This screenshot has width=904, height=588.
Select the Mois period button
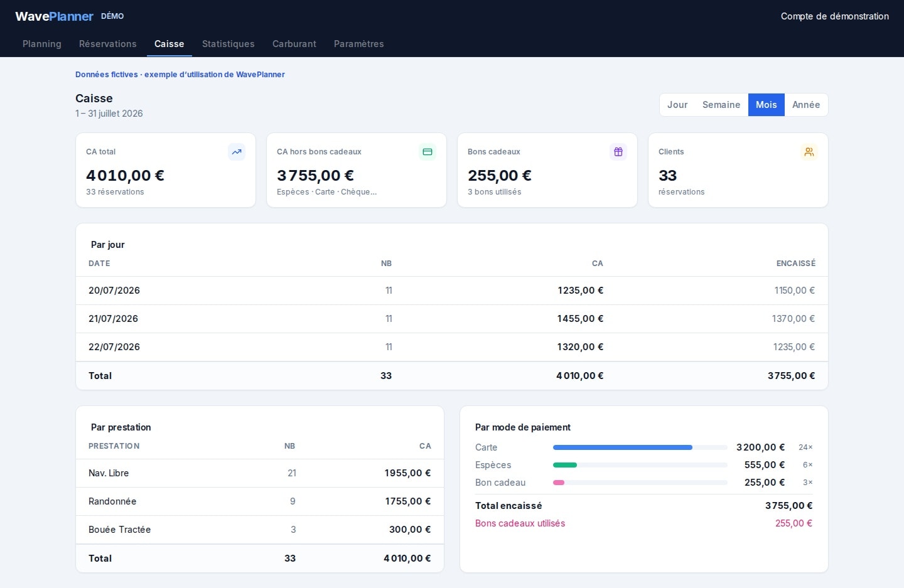767,105
